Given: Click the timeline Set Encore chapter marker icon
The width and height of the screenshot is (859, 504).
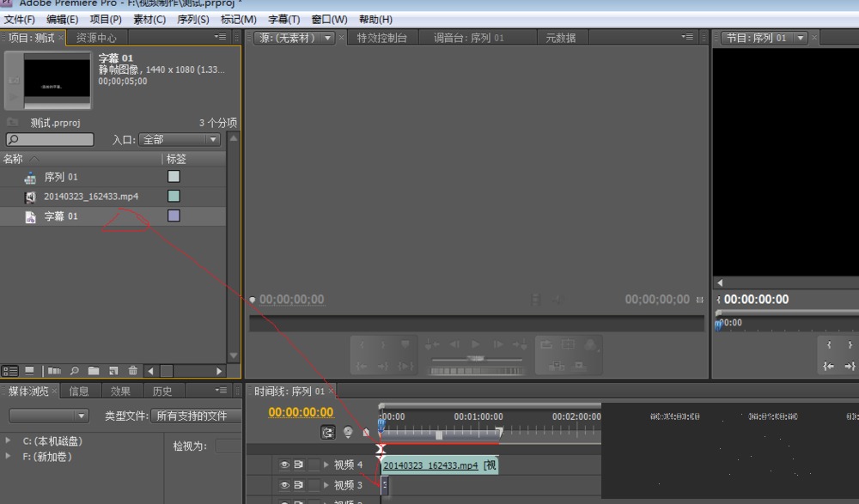Looking at the screenshot, I should 348,432.
